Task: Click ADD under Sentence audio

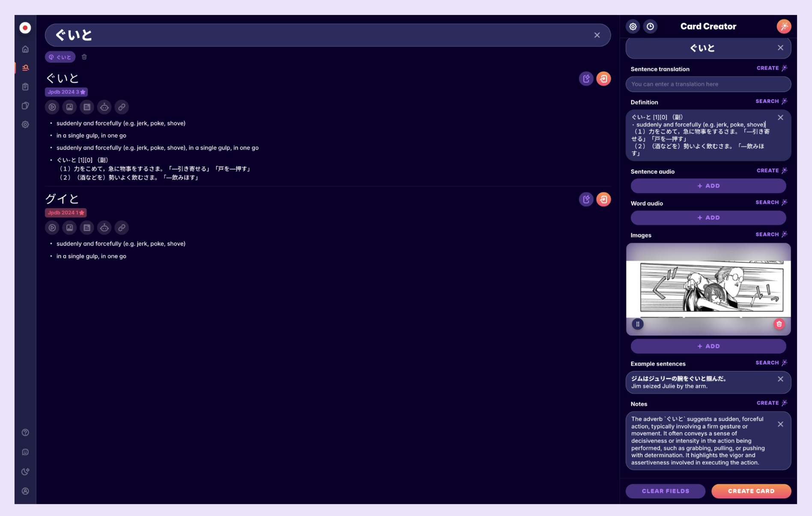Action: pos(708,186)
